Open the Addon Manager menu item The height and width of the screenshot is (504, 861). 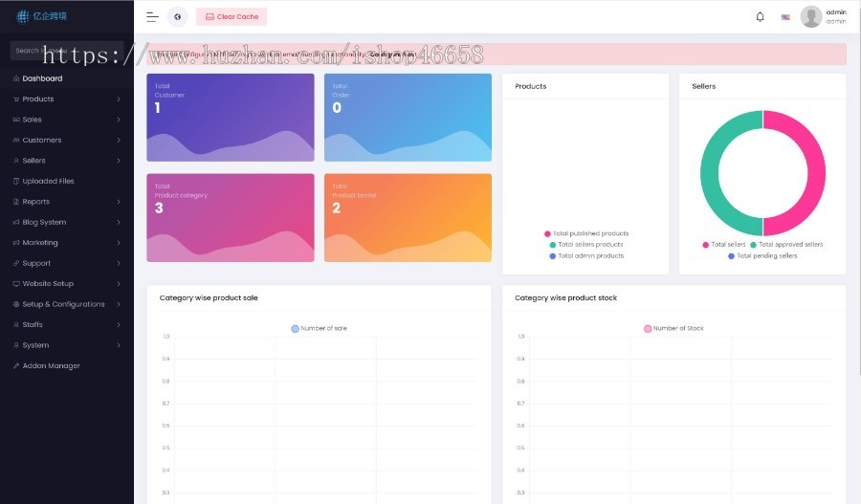67,365
